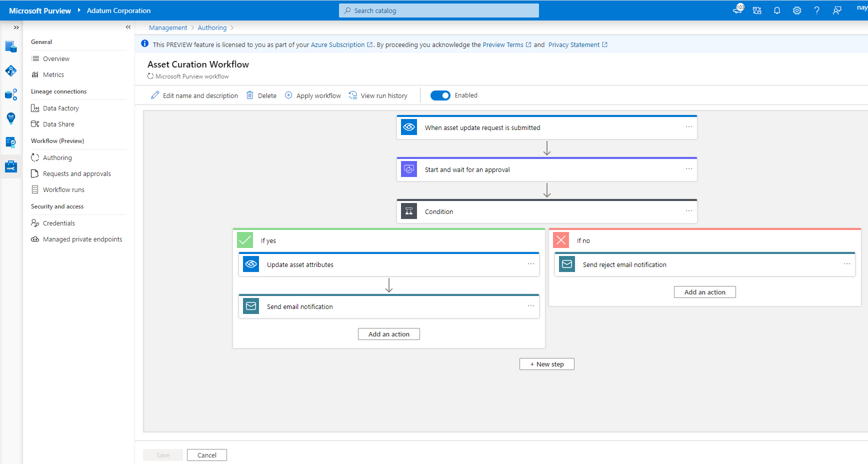Open Data Share lineage connections

coord(58,124)
